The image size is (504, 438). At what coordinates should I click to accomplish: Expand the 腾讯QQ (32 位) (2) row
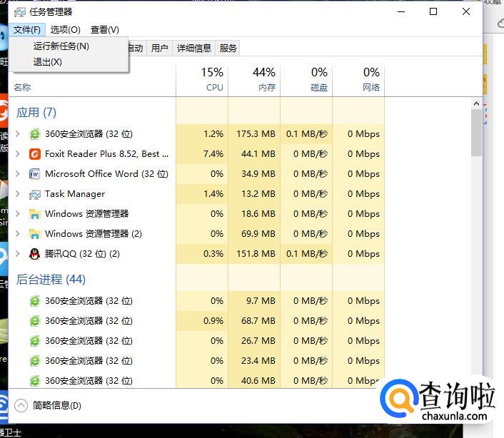pos(18,254)
